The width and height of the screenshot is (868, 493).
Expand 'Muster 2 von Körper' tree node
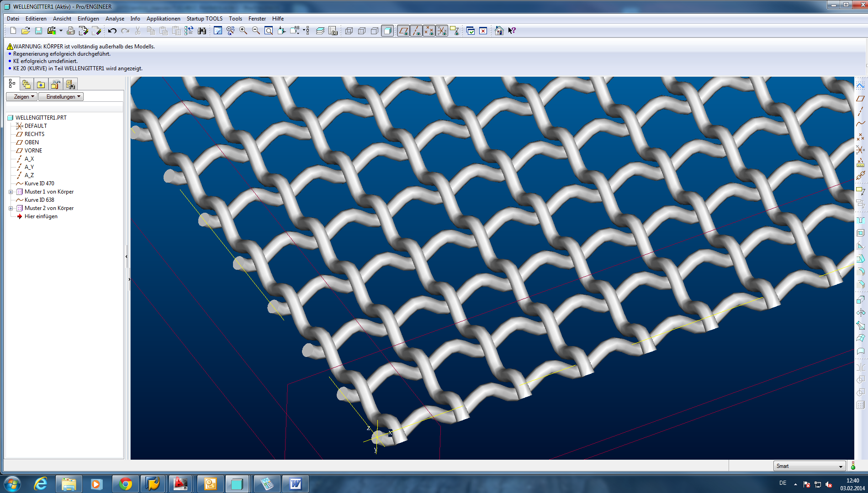coord(11,208)
